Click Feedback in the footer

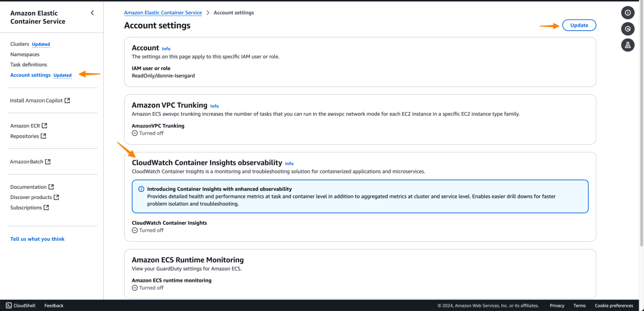54,306
